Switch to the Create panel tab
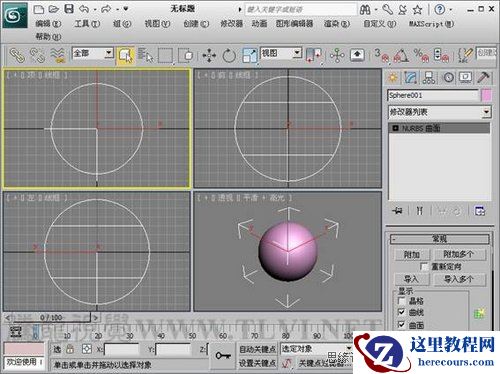This screenshot has height=374, width=500. coord(393,78)
